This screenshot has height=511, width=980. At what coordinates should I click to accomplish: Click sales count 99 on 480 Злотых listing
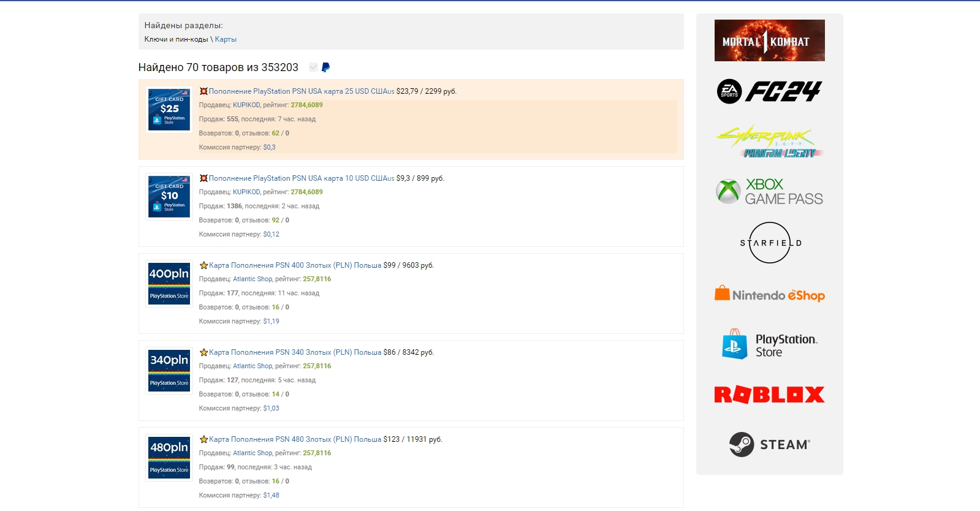[x=230, y=467]
